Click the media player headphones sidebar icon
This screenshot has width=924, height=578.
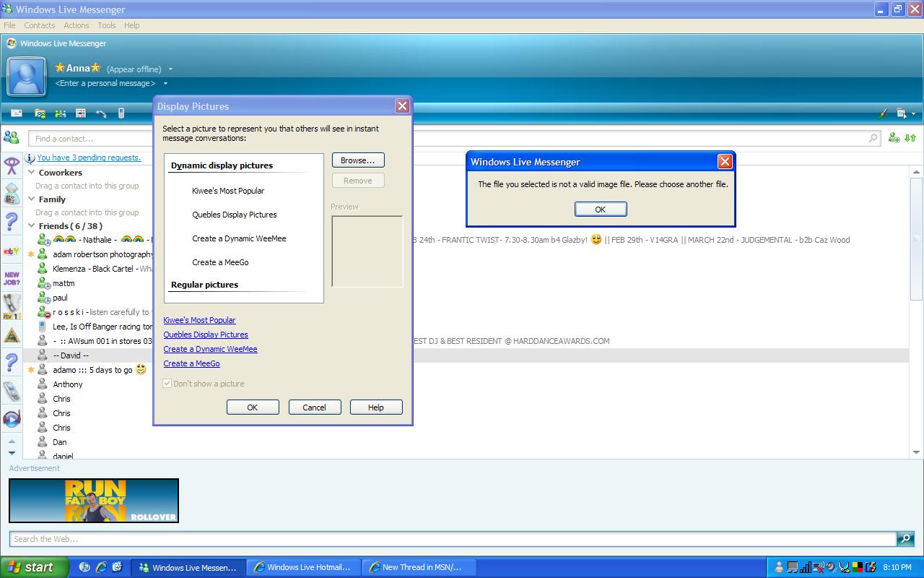(x=12, y=418)
